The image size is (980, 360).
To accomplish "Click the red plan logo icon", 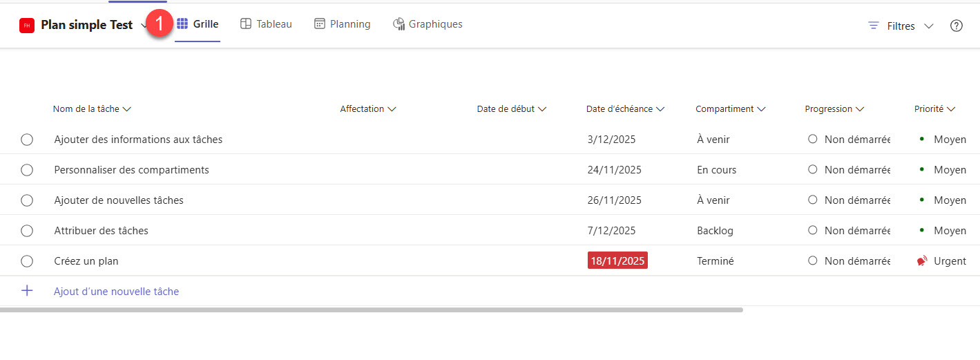I will (27, 26).
